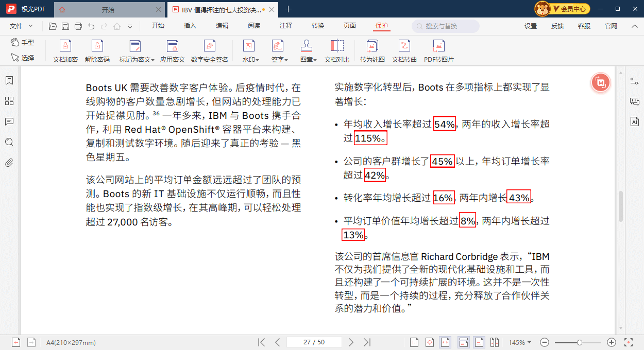This screenshot has height=350, width=644.
Task: Click the fullscreen icon in status bar
Action: pyautogui.click(x=629, y=342)
